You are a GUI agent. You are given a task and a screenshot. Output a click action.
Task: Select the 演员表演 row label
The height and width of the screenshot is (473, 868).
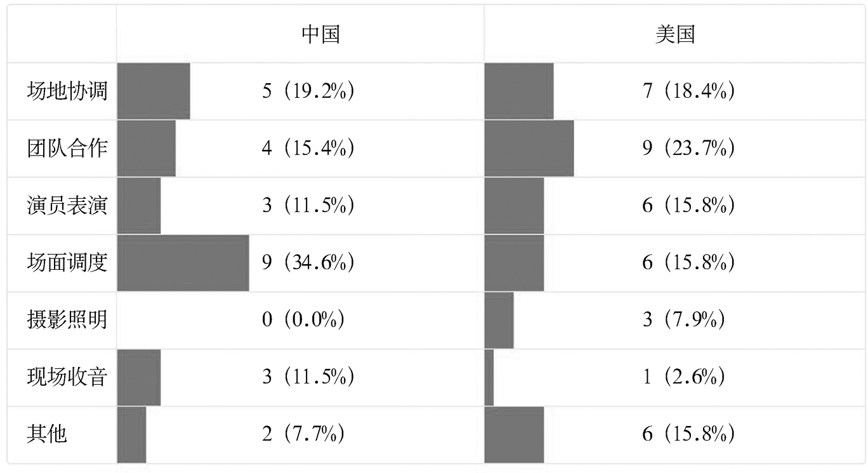click(x=67, y=206)
